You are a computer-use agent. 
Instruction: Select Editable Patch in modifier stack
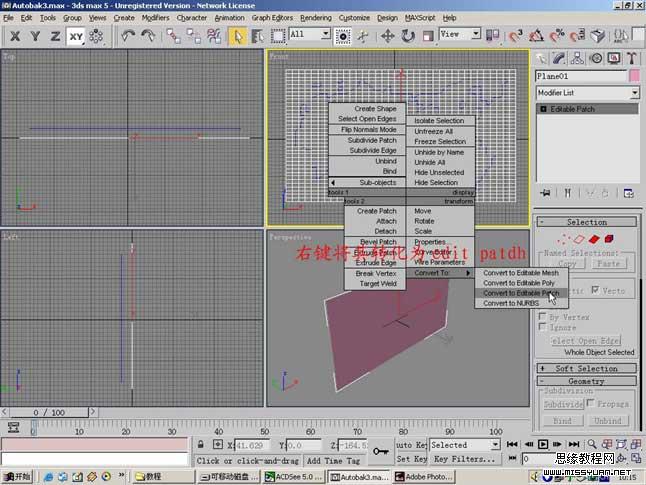point(587,109)
